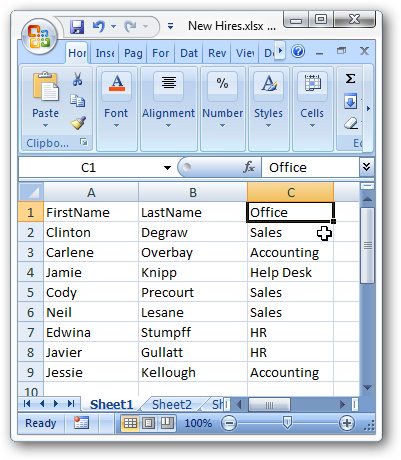Screen dimensions: 401x460
Task: Open the Insert Function fx button
Action: pyautogui.click(x=249, y=167)
